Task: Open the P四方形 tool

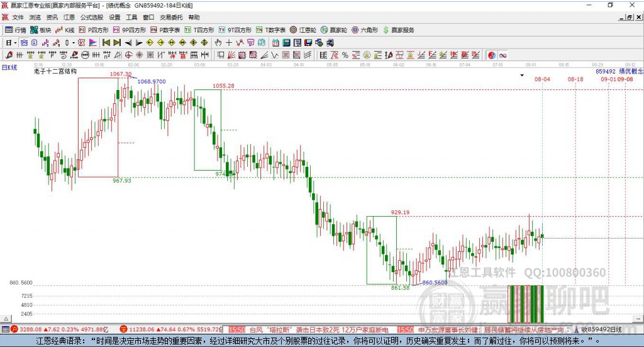Action: [94, 30]
